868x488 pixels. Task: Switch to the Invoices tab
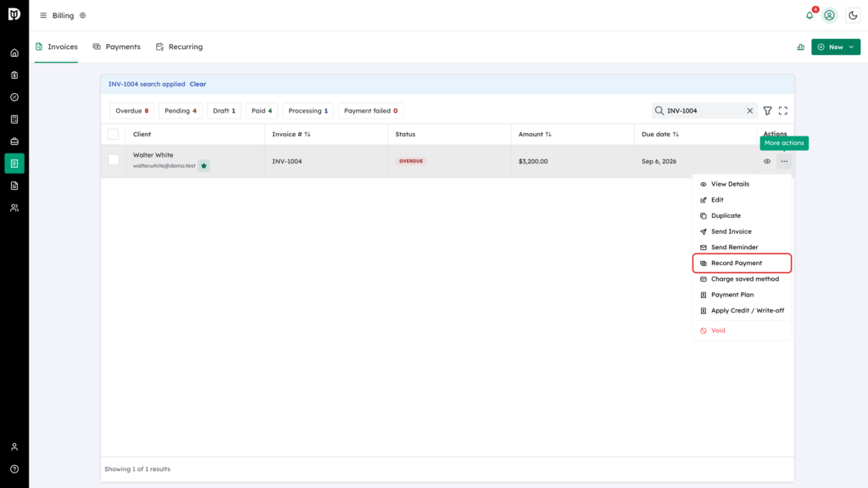tap(57, 47)
